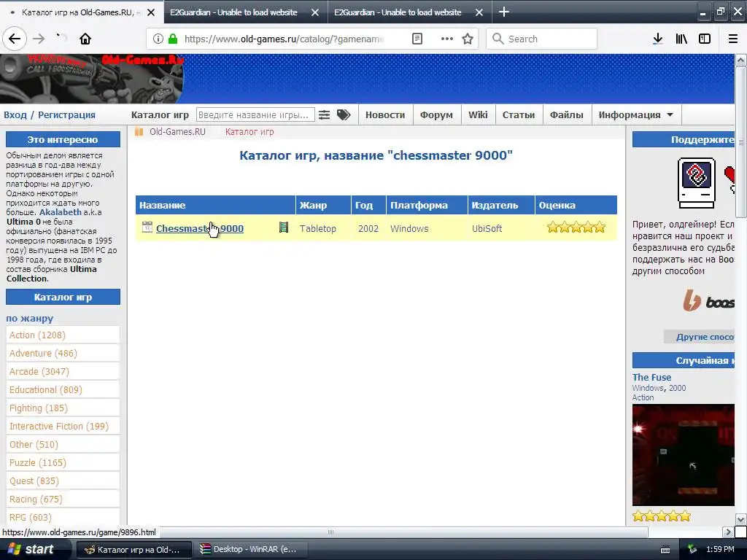Click the site information icon in address bar
The width and height of the screenshot is (747, 560).
[x=158, y=39]
